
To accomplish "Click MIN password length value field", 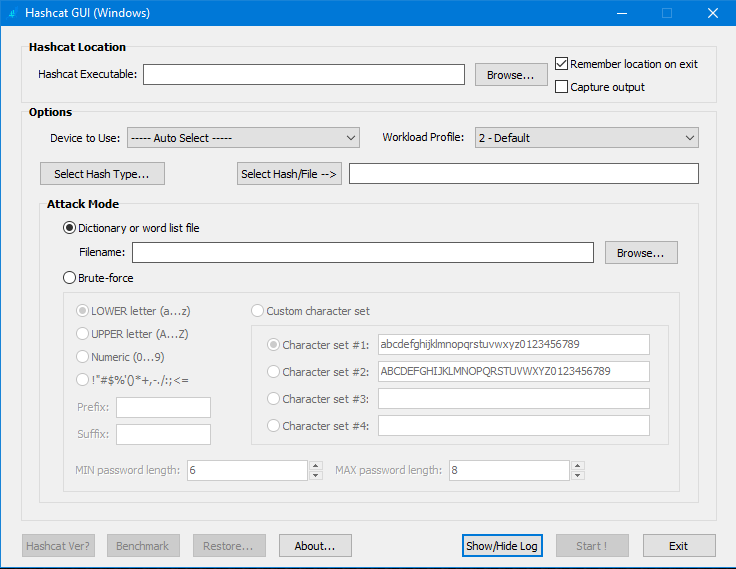I will (x=247, y=470).
